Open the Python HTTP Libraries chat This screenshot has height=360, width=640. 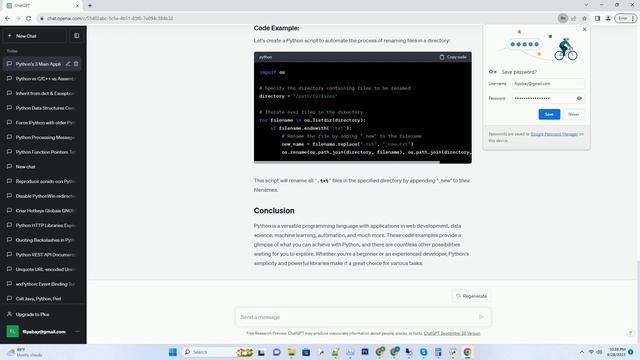point(42,225)
